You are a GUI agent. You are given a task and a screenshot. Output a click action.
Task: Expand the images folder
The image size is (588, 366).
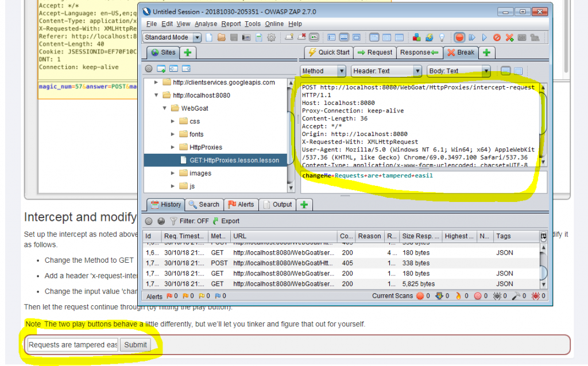coord(172,173)
